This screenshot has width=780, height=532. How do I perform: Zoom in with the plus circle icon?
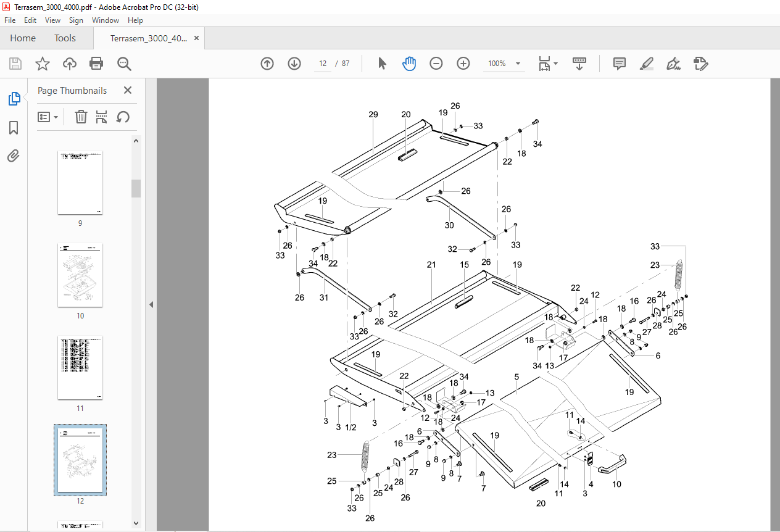(463, 64)
